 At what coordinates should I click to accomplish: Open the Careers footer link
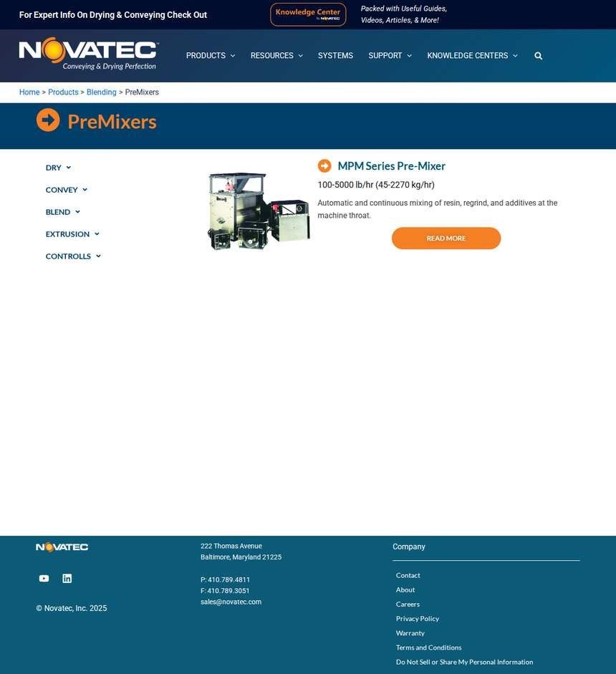point(408,604)
